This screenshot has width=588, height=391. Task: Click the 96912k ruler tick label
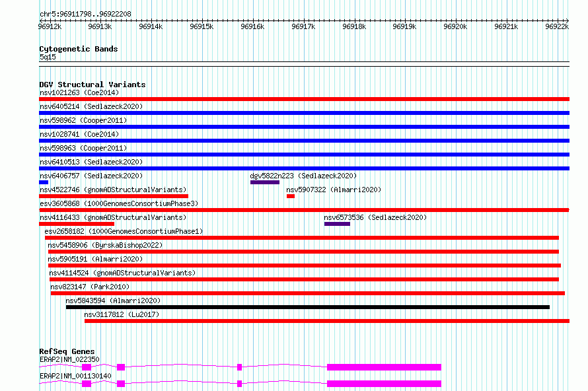[50, 26]
